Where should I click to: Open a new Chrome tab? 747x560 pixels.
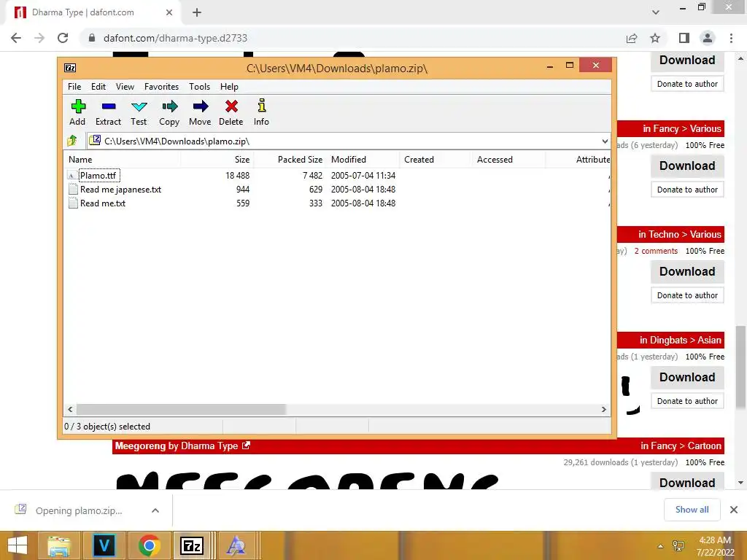pos(197,12)
